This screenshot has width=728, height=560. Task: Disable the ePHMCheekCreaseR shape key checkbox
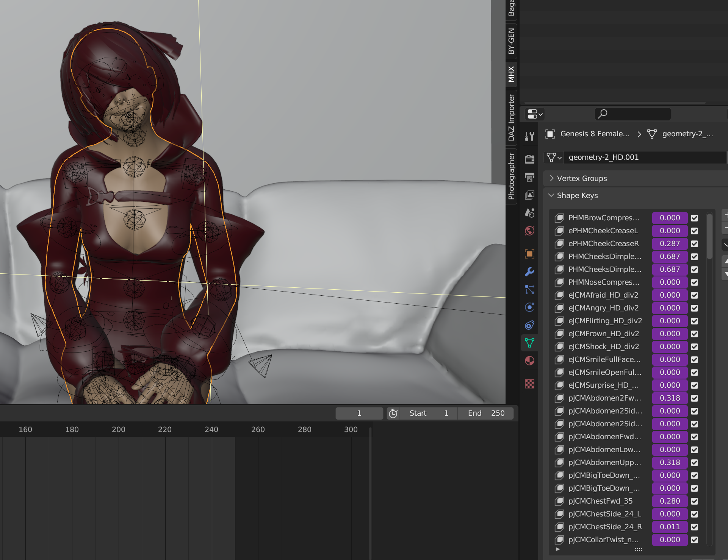click(694, 244)
